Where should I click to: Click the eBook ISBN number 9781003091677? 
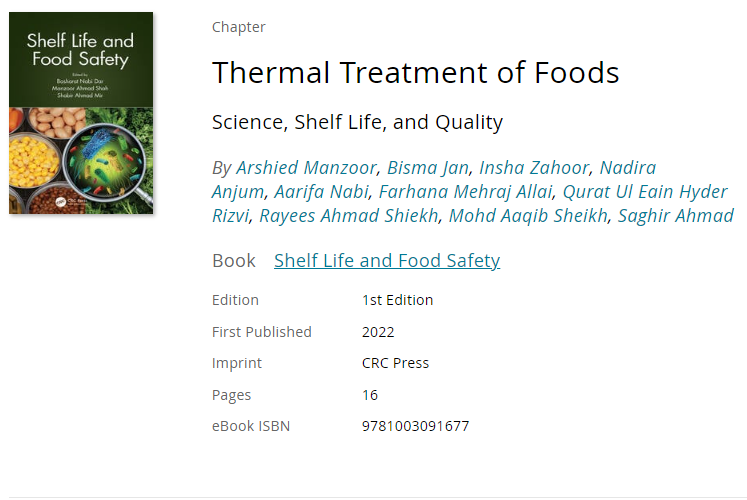click(x=415, y=426)
